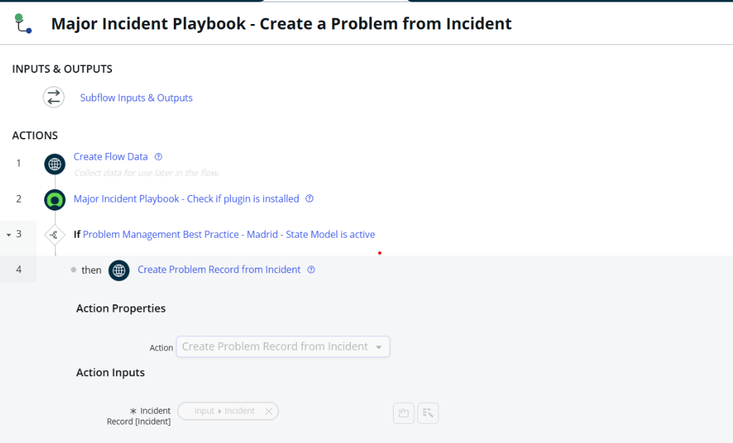Image resolution: width=733 pixels, height=443 pixels.
Task: Select the step number 2 row
Action: click(19, 199)
